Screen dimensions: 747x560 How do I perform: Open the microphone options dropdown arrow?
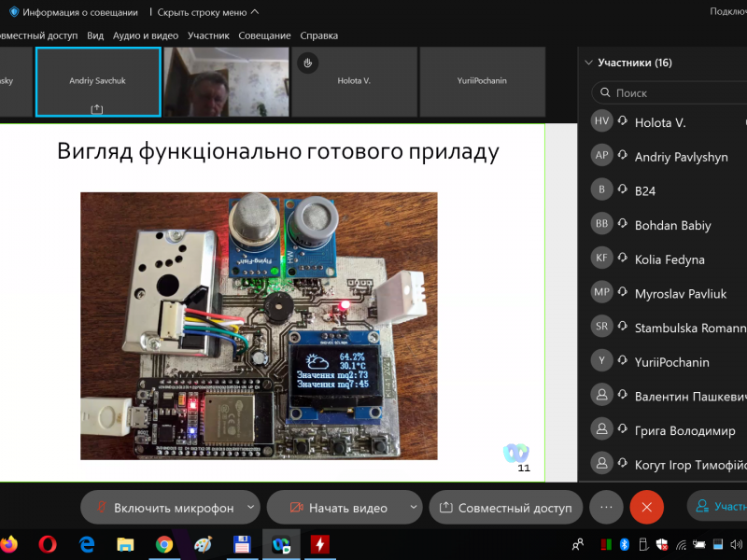249,508
